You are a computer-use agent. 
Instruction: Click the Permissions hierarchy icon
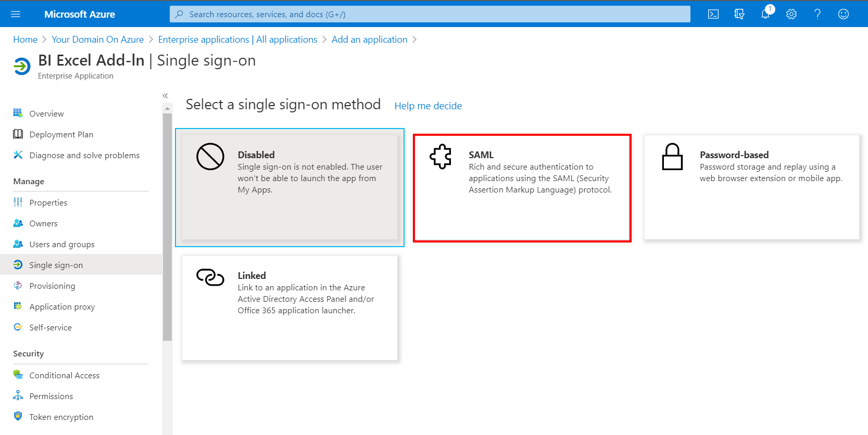coord(18,395)
